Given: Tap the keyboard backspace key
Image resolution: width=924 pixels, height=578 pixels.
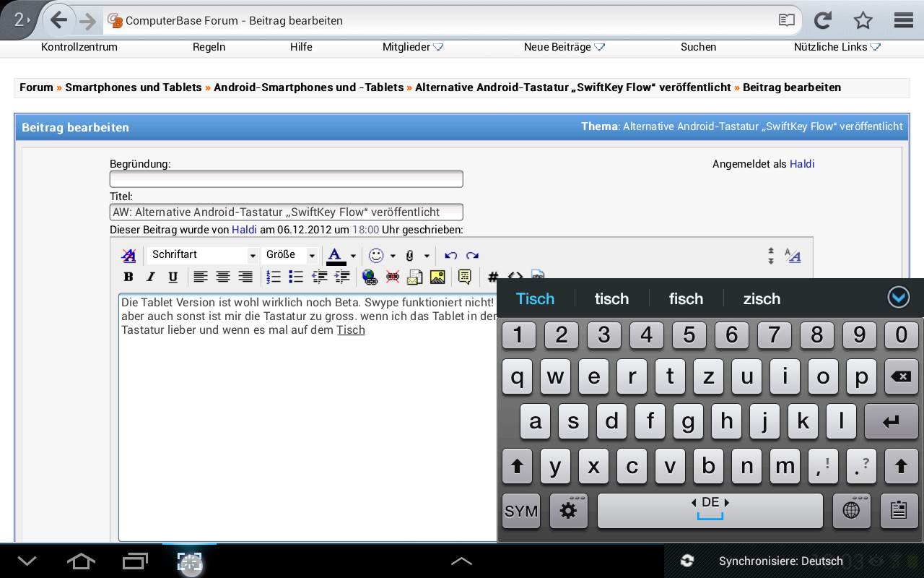Looking at the screenshot, I should click(900, 377).
